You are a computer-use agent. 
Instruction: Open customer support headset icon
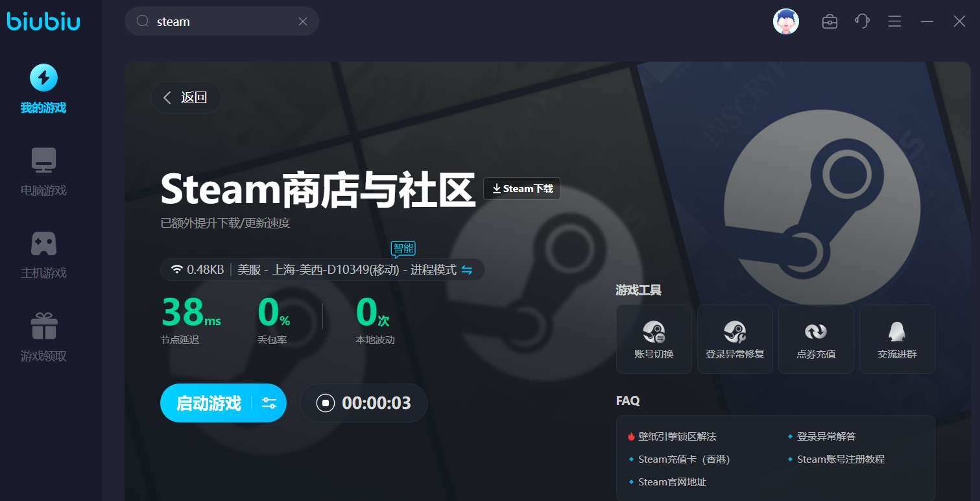862,21
